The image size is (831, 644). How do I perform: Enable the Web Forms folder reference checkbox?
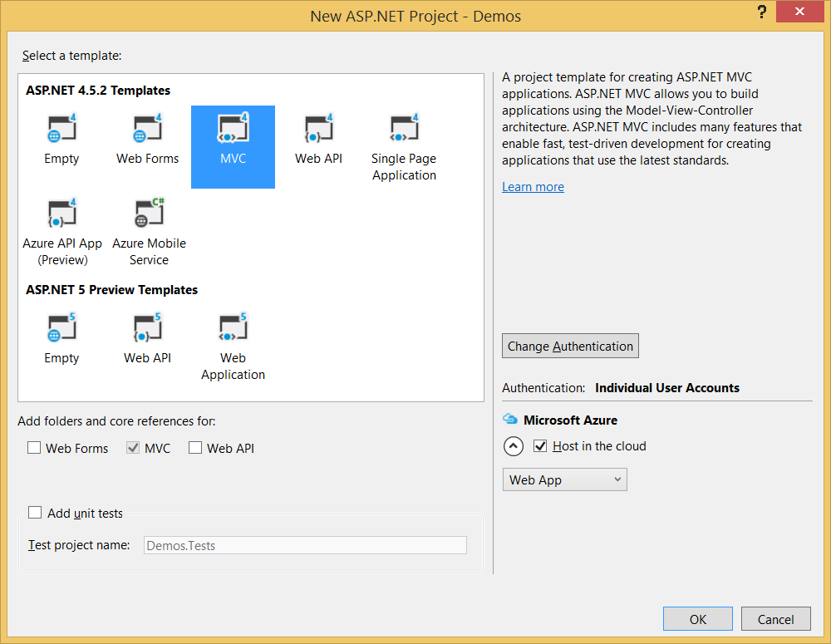tap(34, 448)
